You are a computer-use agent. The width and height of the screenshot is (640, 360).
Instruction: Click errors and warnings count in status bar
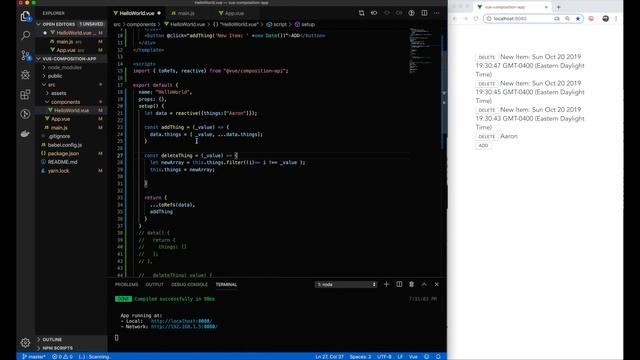pyautogui.click(x=62, y=356)
